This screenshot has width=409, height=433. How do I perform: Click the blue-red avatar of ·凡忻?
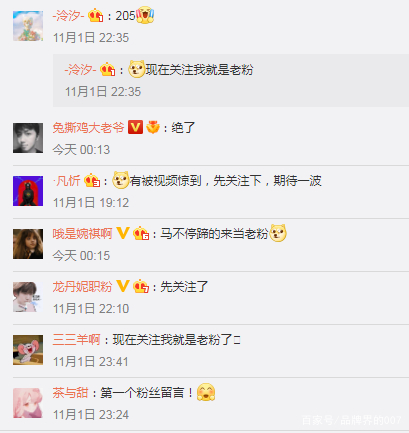[28, 191]
